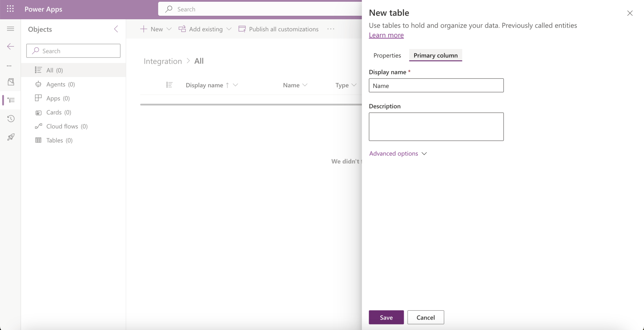
Task: Click the more commands ellipsis in toolbar
Action: point(331,29)
